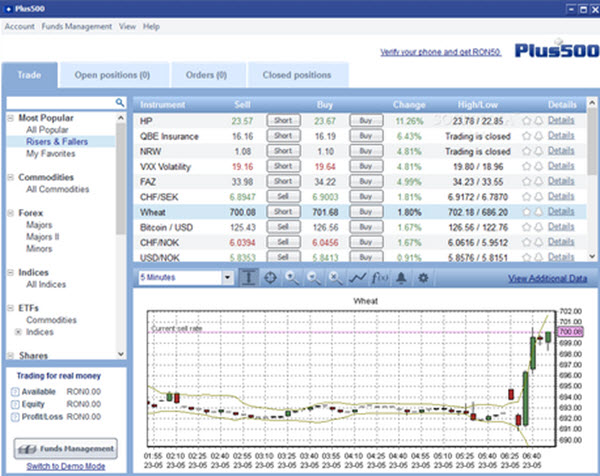The height and width of the screenshot is (476, 600).
Task: Open the Funds Management menu
Action: pyautogui.click(x=77, y=26)
